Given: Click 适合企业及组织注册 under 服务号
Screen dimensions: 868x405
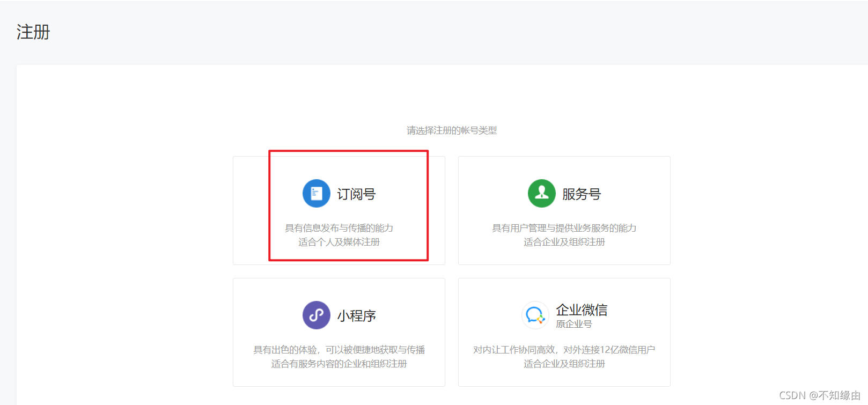Looking at the screenshot, I should (564, 242).
